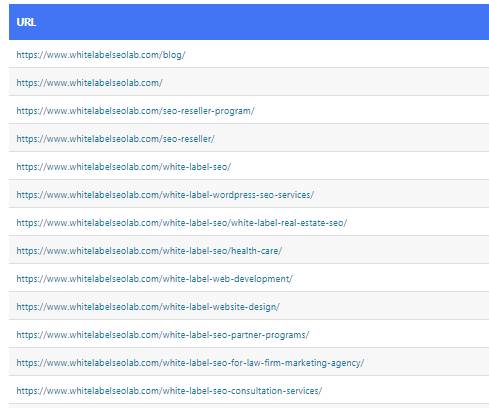Open the white-label-web-development link
The image size is (489, 408).
click(x=154, y=279)
